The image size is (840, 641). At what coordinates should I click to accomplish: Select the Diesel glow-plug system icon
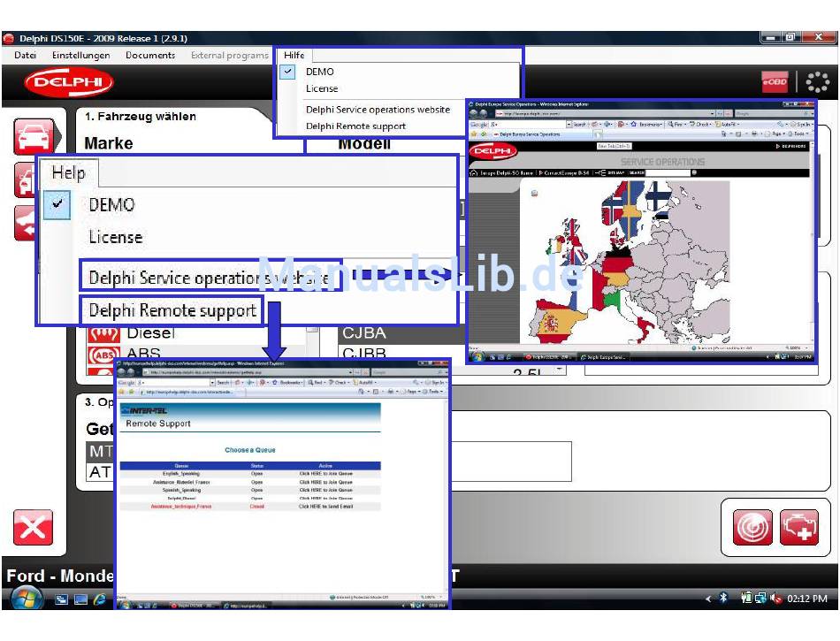click(103, 334)
